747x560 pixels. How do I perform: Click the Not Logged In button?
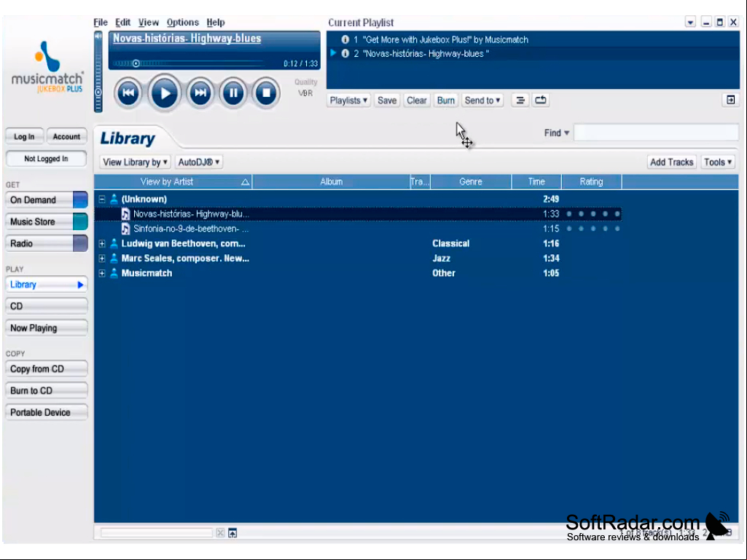point(46,159)
